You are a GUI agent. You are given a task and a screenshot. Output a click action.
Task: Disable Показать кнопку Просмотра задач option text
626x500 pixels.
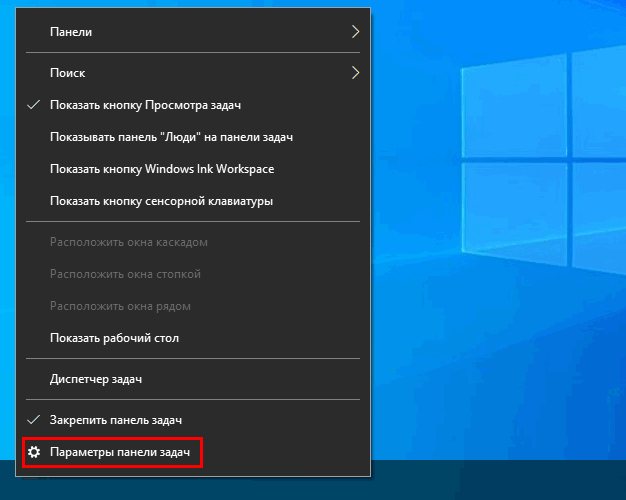[x=145, y=105]
